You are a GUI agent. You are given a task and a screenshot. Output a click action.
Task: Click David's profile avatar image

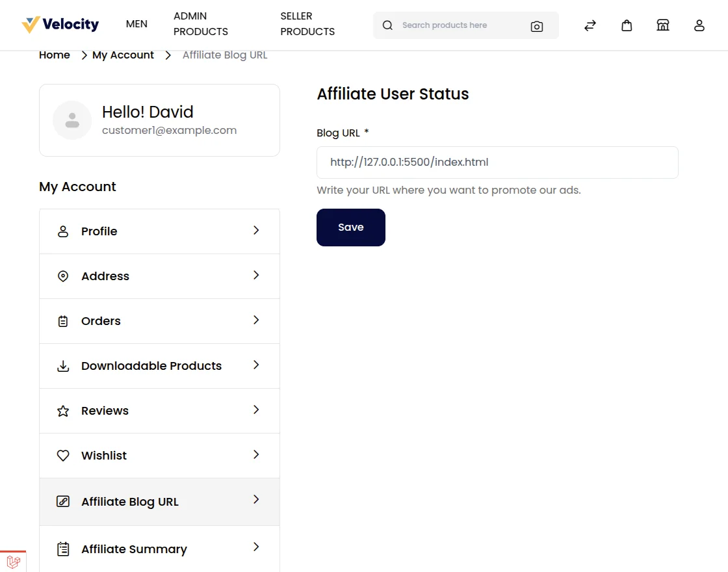pyautogui.click(x=72, y=120)
